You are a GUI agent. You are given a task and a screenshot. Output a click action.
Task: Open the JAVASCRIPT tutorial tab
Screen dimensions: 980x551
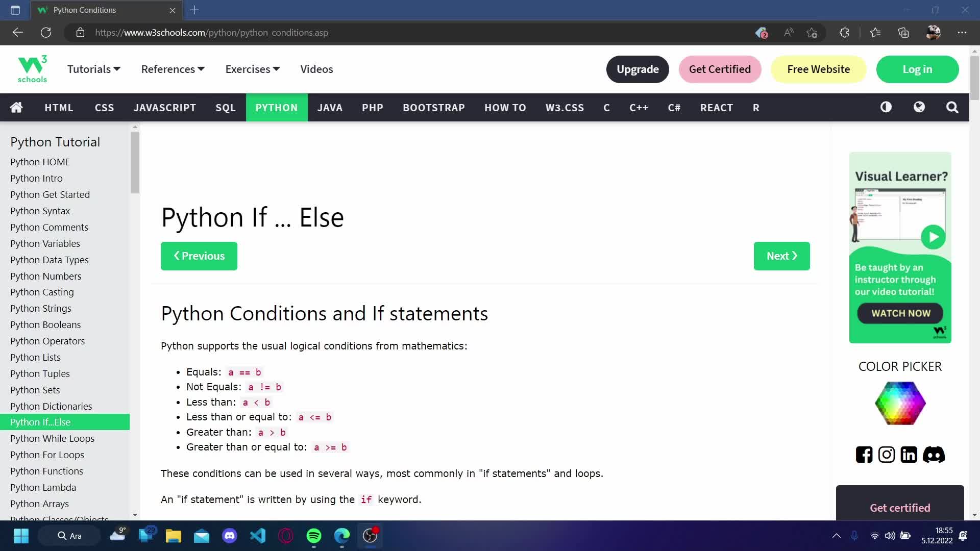164,107
